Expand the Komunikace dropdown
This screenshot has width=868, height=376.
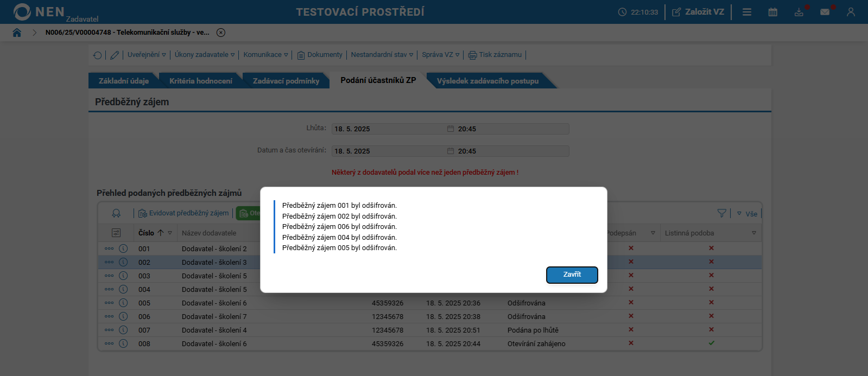click(x=266, y=55)
